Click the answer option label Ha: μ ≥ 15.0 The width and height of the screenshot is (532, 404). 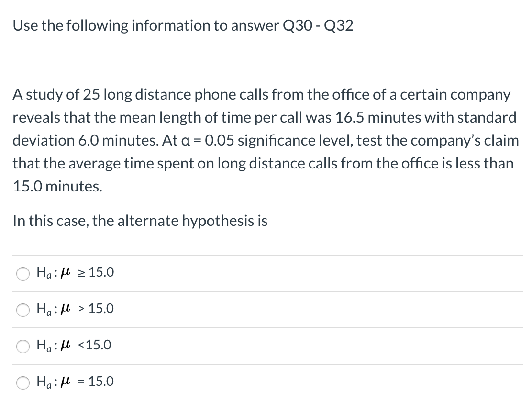(75, 272)
